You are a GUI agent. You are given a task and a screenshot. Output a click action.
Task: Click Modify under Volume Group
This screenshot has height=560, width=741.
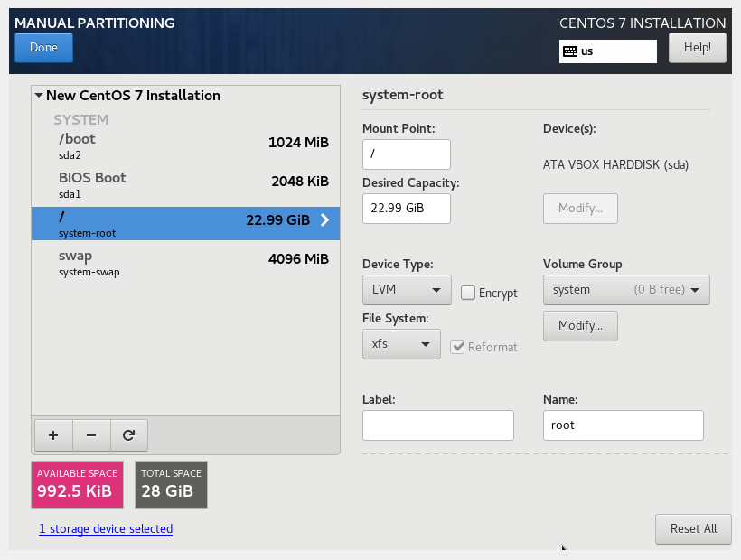coord(580,326)
